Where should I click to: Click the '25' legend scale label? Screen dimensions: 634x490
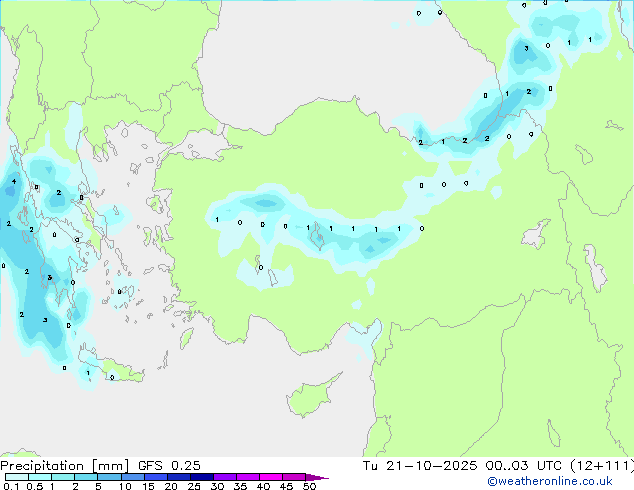pos(194,486)
